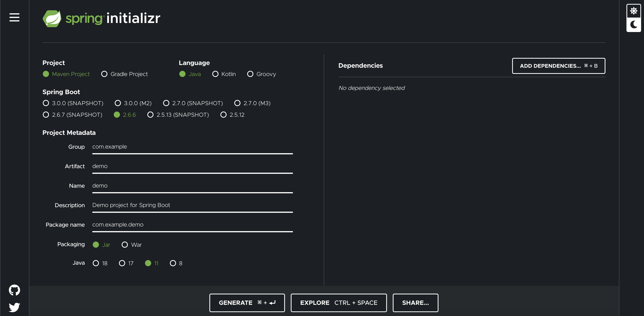Open Explore project preview
Screen dimensions: 644x316
339,303
